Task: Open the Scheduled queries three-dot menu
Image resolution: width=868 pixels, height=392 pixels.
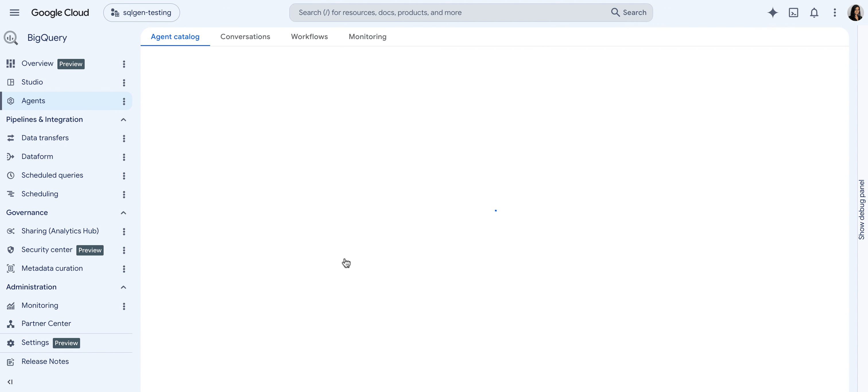Action: tap(124, 175)
